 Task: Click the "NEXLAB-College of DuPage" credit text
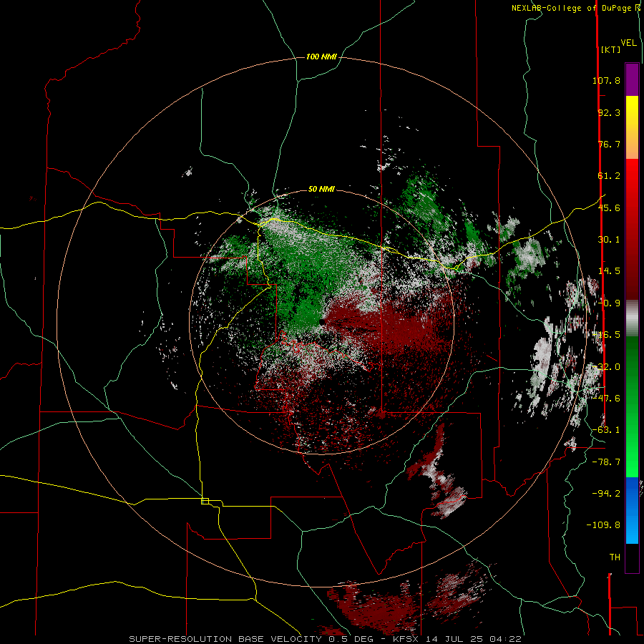tap(572, 8)
